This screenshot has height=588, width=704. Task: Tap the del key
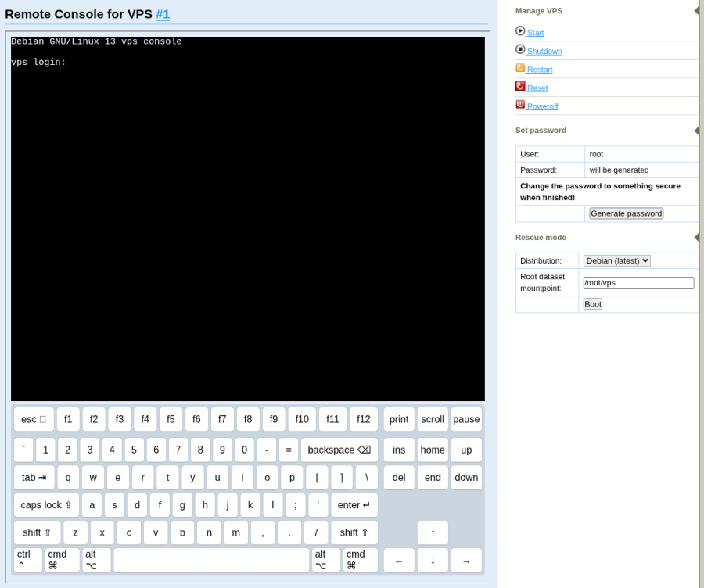click(399, 478)
